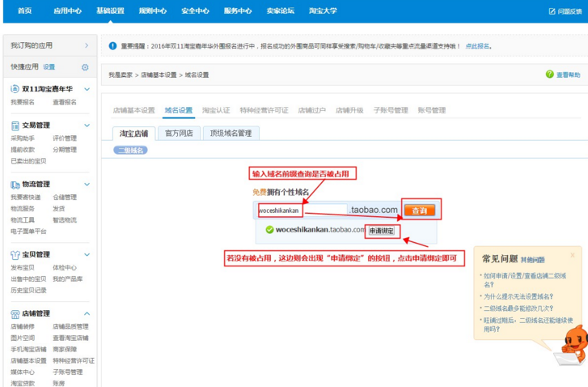Switch to 淘宝认证 tab

click(216, 110)
